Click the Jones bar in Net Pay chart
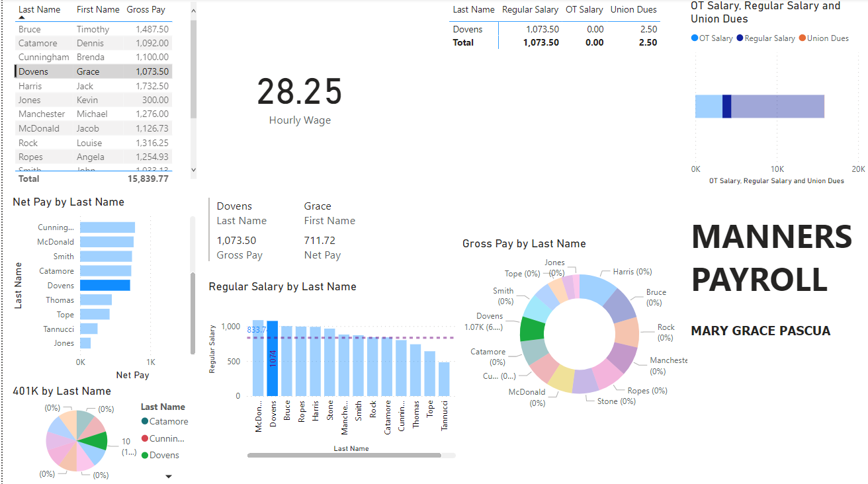 [85, 343]
